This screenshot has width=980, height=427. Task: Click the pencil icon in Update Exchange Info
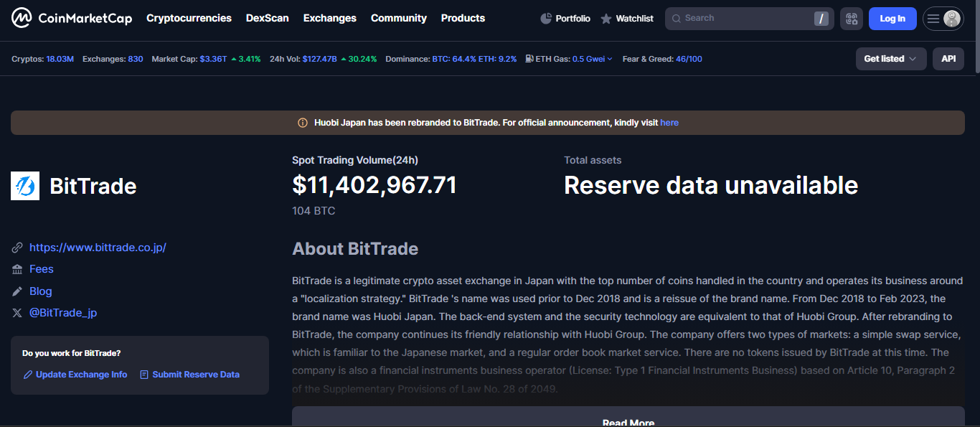28,375
